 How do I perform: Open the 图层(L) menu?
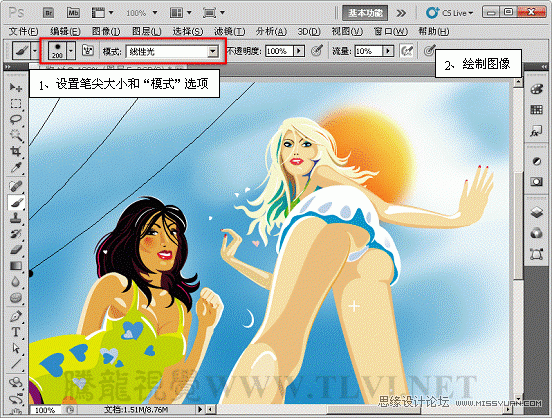(x=147, y=32)
